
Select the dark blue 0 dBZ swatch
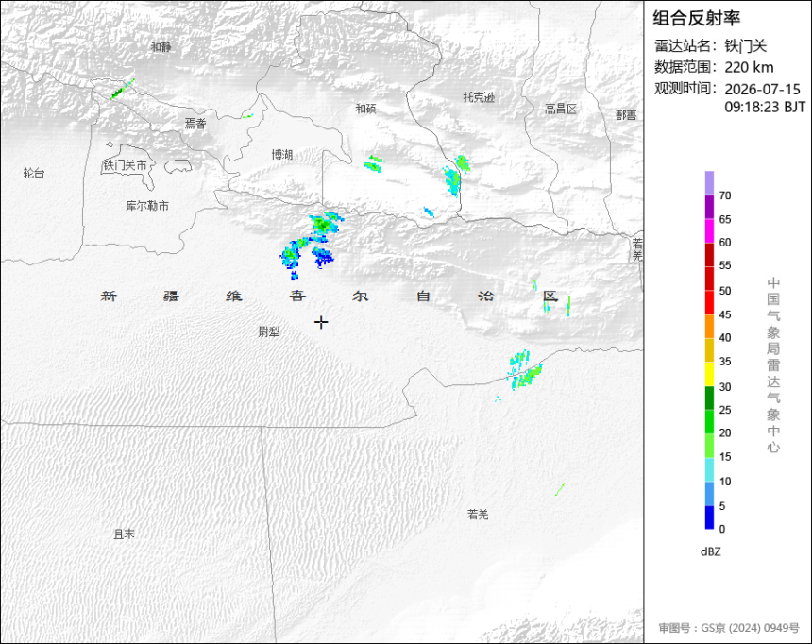(x=709, y=517)
